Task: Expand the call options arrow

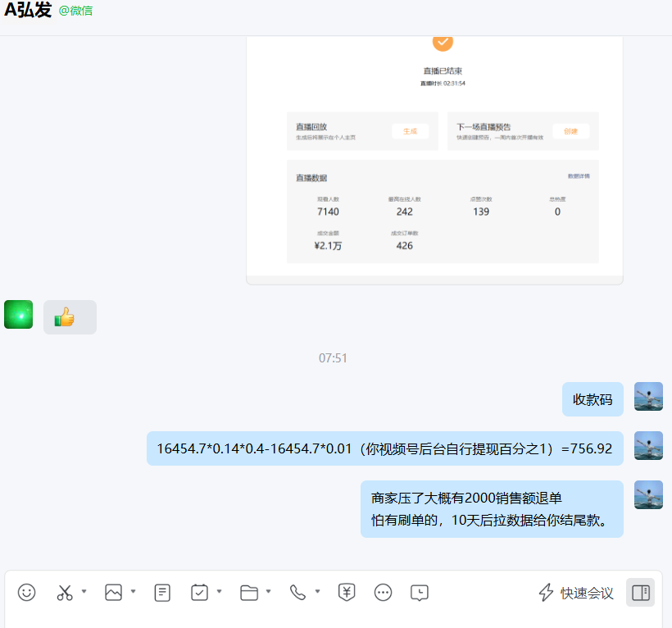Action: pos(318,591)
